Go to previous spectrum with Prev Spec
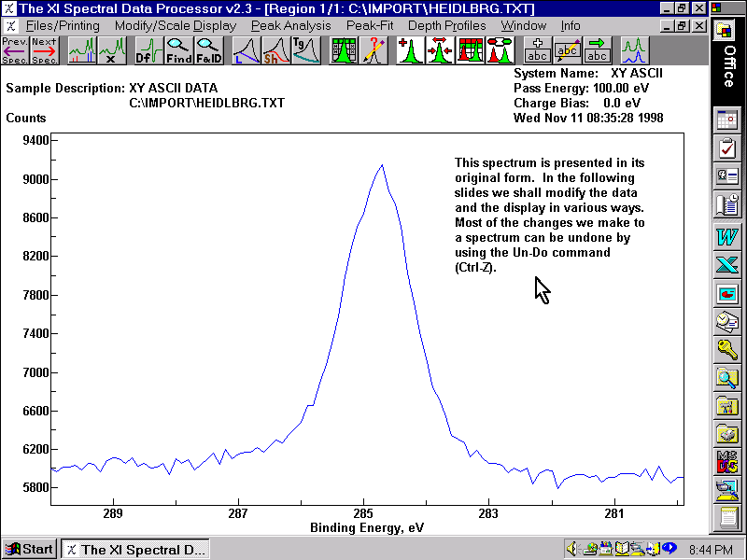The width and height of the screenshot is (747, 560). point(15,49)
